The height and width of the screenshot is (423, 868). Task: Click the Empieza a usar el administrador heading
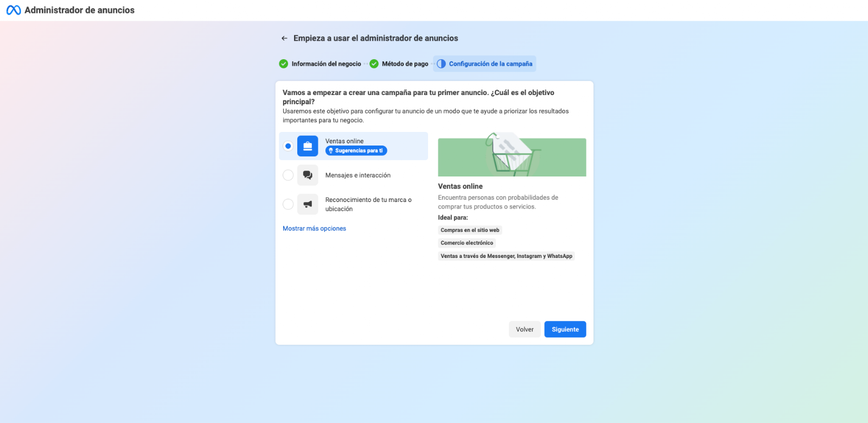376,39
